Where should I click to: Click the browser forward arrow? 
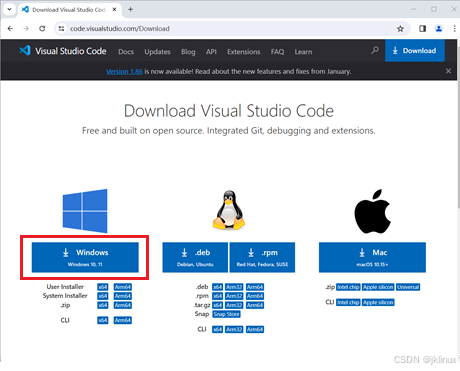click(x=26, y=29)
